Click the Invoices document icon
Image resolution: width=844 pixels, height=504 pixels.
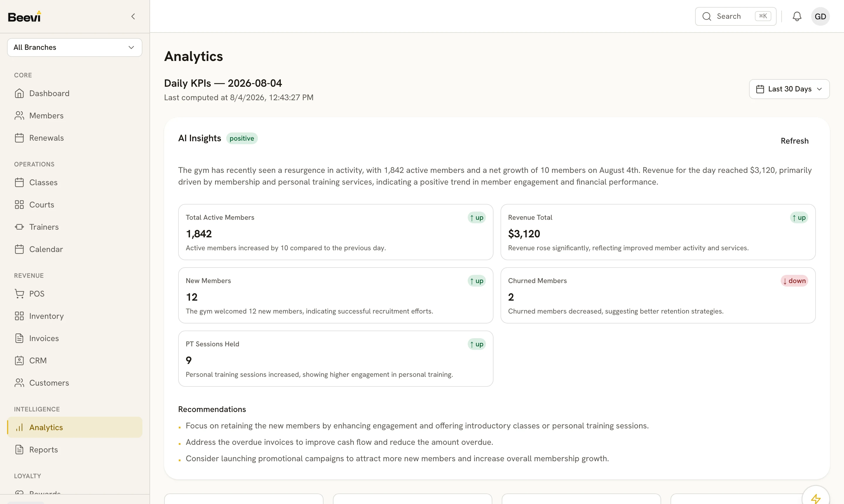[19, 338]
